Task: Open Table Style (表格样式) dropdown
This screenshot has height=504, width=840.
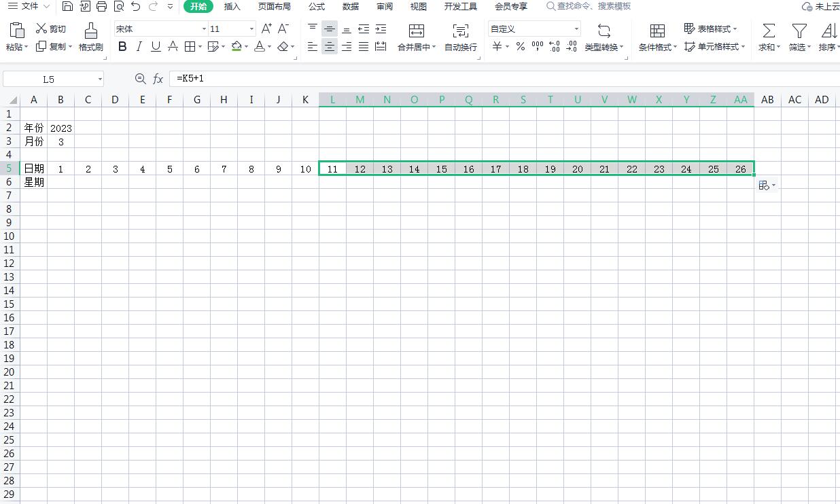Action: [711, 29]
